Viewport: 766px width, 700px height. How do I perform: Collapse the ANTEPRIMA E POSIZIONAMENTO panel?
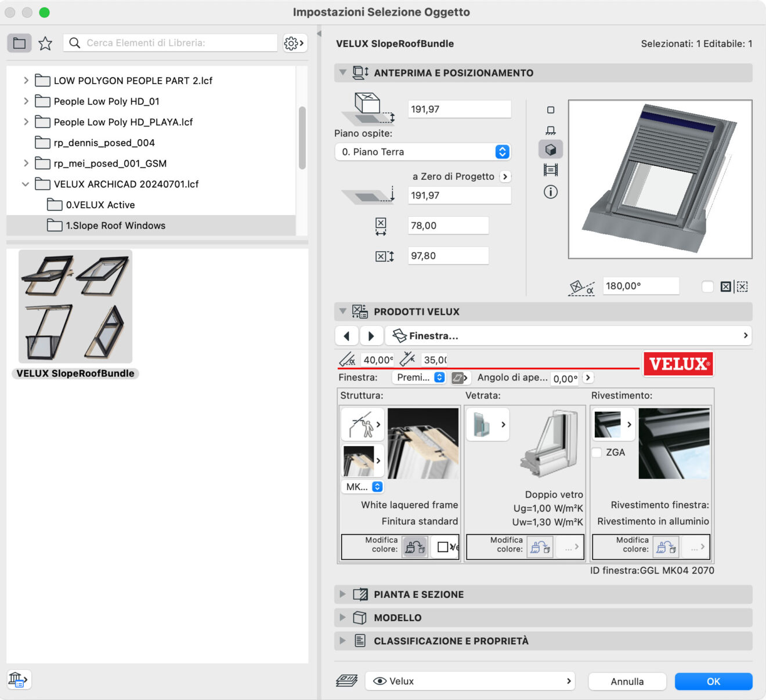(x=342, y=72)
